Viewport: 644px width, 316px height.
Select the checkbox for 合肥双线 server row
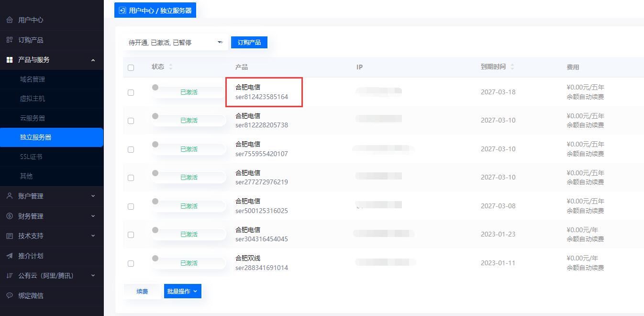(x=131, y=263)
